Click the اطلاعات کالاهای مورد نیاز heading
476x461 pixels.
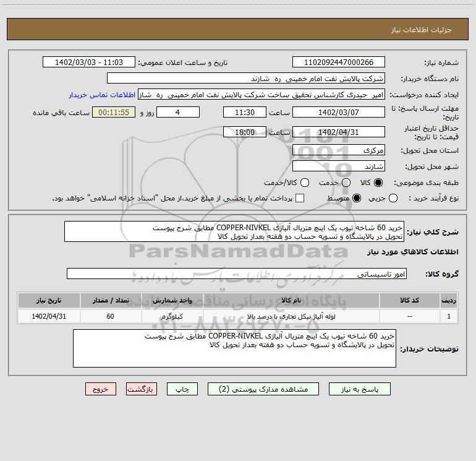click(412, 252)
